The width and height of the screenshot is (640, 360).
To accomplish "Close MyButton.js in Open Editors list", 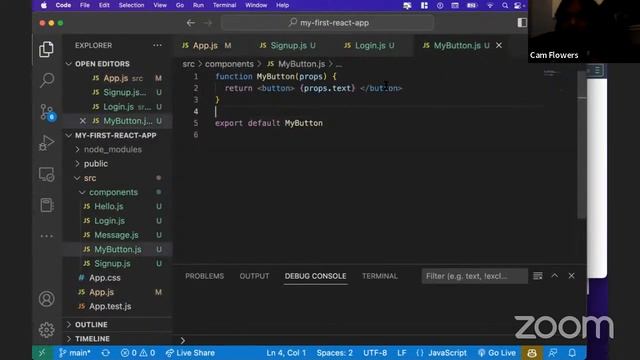I will click(x=83, y=121).
